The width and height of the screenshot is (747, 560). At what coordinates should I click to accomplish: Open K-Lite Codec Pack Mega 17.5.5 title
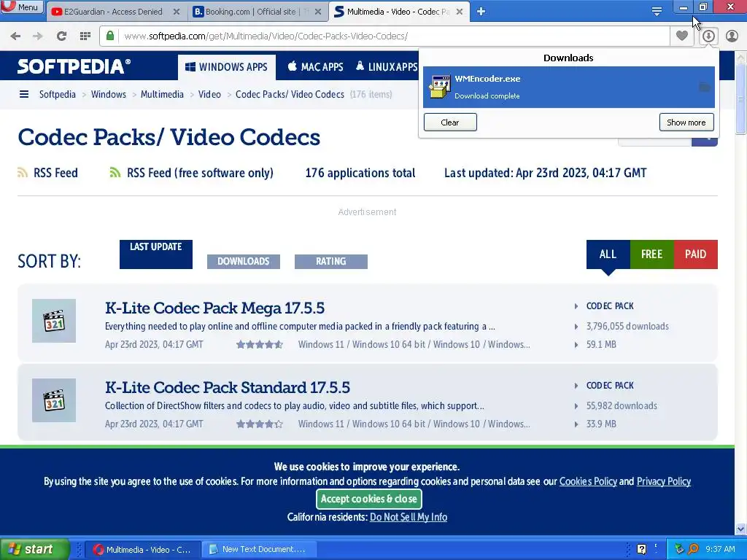tap(214, 308)
